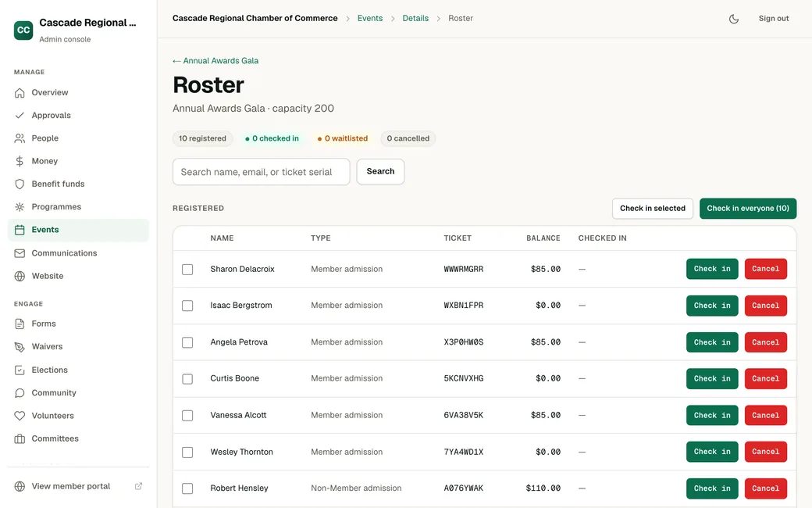Click Check in everyone (10)
The image size is (812, 508).
[748, 209]
